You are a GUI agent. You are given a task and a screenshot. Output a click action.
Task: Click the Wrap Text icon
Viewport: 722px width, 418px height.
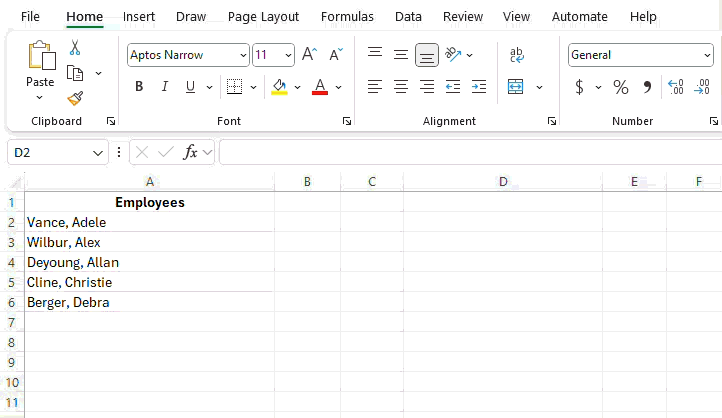point(517,55)
